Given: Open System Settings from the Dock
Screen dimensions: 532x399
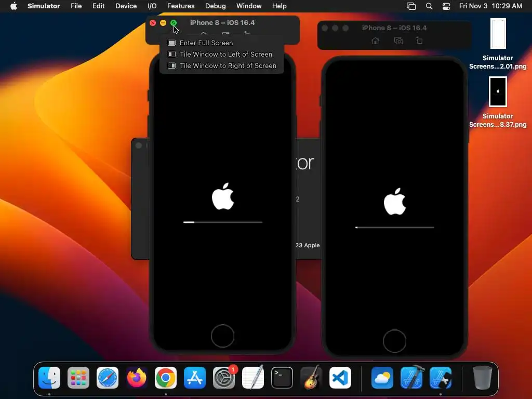Looking at the screenshot, I should (224, 378).
